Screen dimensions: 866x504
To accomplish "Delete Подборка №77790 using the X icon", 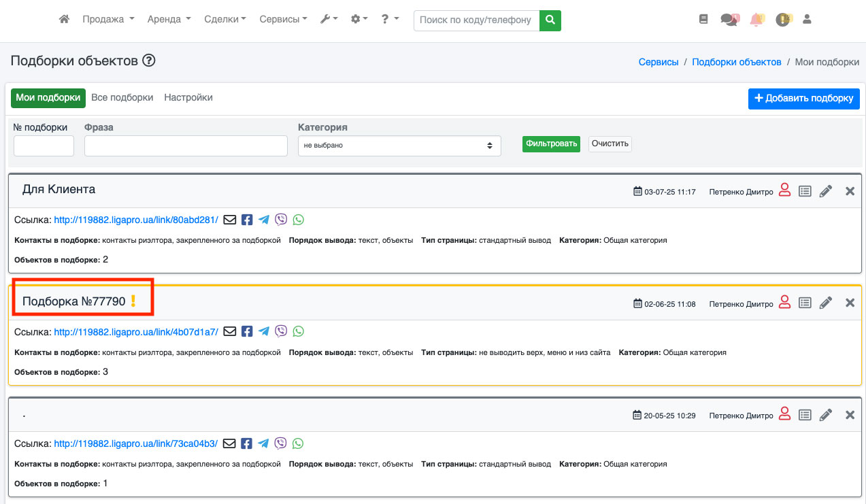I will coord(850,303).
